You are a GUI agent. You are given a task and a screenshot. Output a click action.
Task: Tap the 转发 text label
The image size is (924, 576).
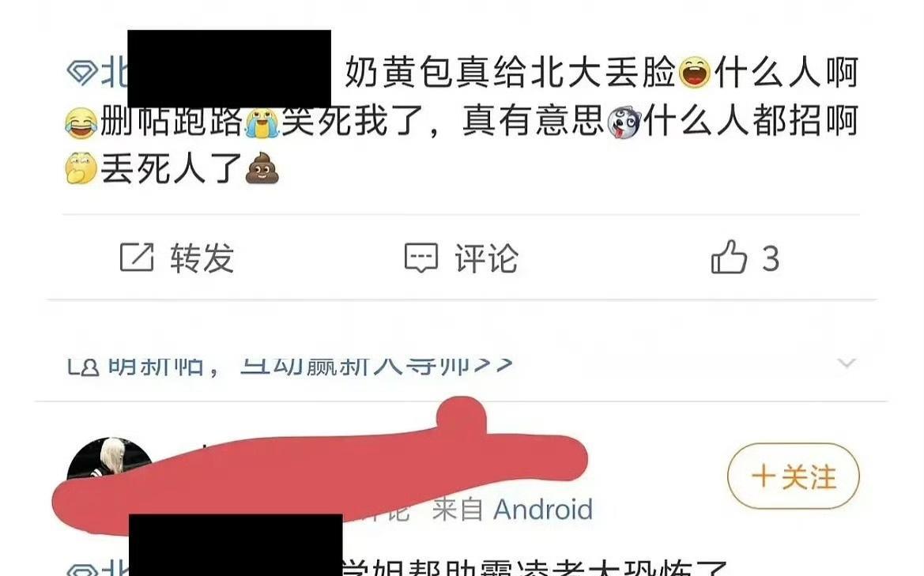(202, 258)
